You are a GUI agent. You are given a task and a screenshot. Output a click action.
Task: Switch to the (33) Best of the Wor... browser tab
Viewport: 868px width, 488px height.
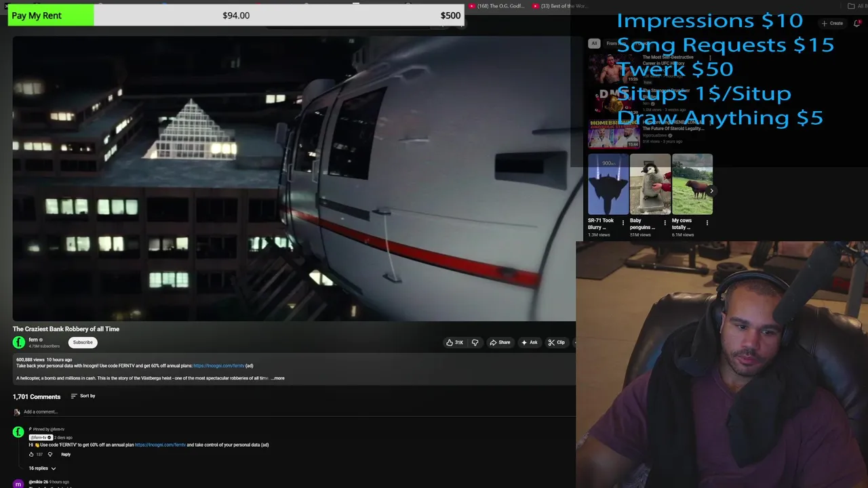(559, 6)
